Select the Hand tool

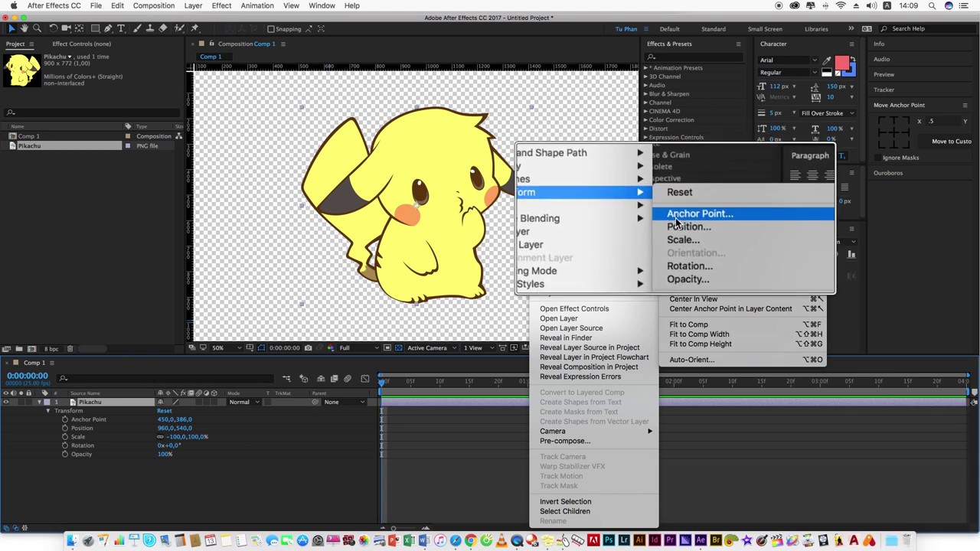point(24,28)
